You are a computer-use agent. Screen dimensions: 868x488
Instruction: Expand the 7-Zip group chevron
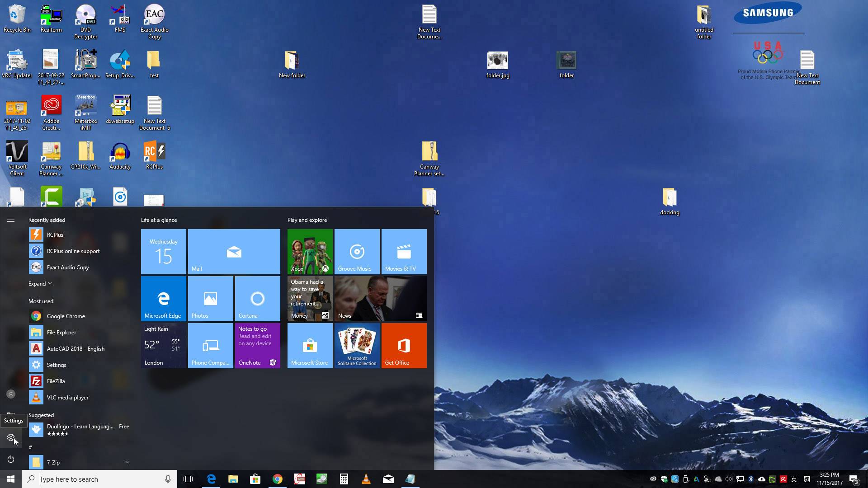click(x=127, y=462)
